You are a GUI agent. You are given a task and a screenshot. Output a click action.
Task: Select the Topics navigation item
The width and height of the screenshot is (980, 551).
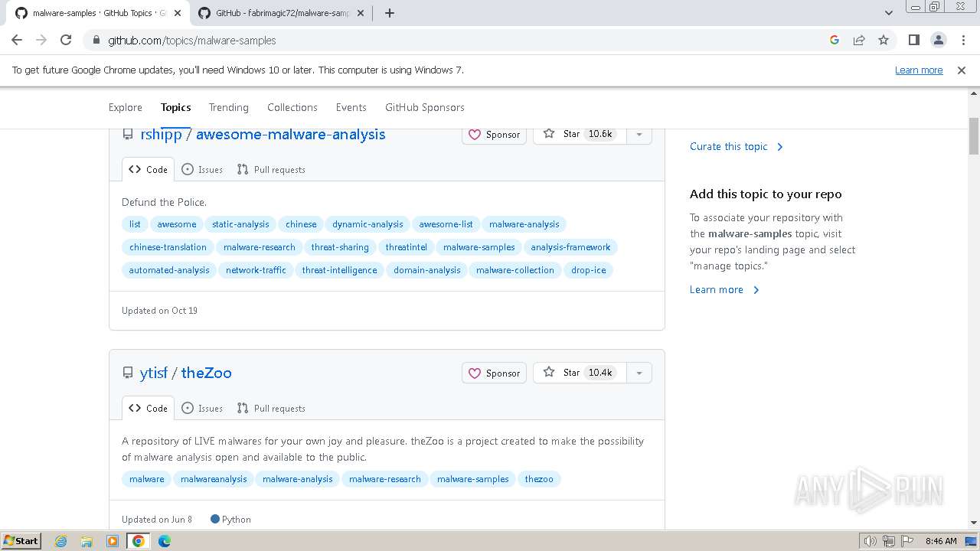pyautogui.click(x=176, y=107)
